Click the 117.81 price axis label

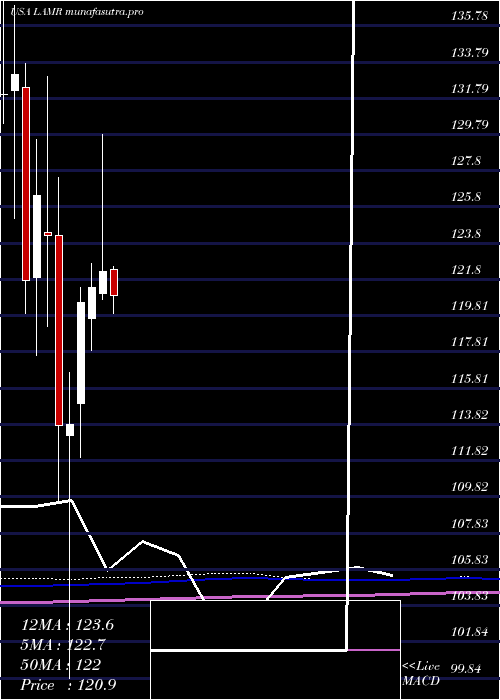(469, 342)
